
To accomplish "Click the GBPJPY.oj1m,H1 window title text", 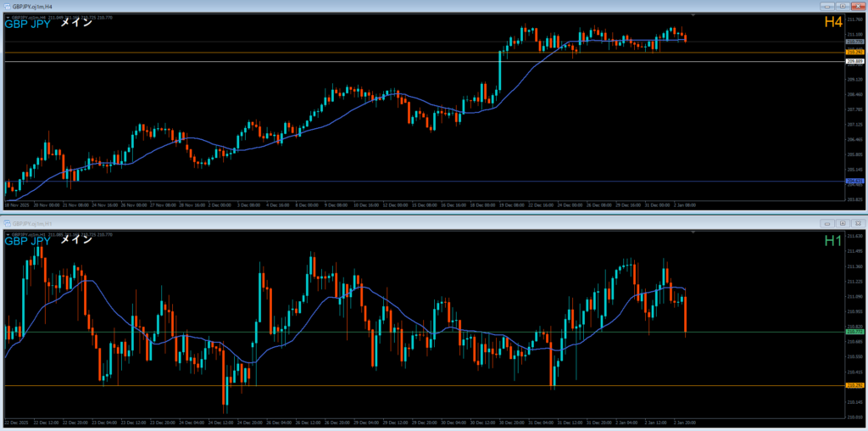I will pyautogui.click(x=34, y=223).
